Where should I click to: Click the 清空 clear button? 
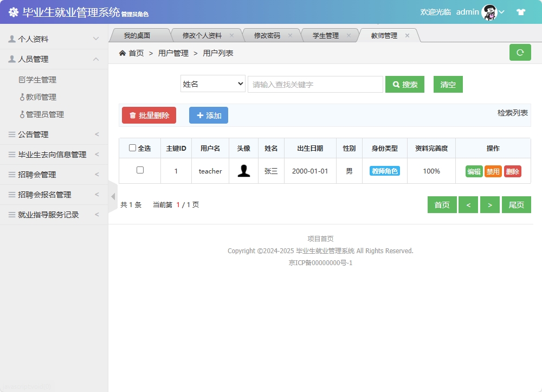[448, 84]
